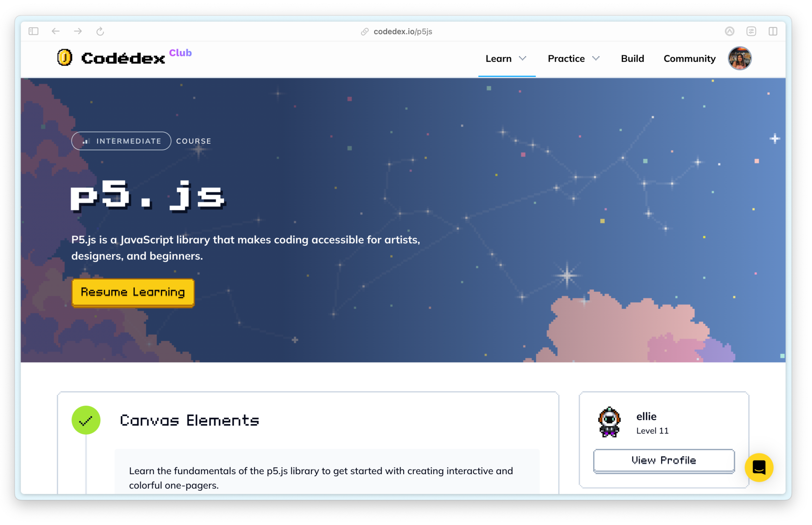Open the Build nav item
The width and height of the screenshot is (812, 525).
click(632, 59)
